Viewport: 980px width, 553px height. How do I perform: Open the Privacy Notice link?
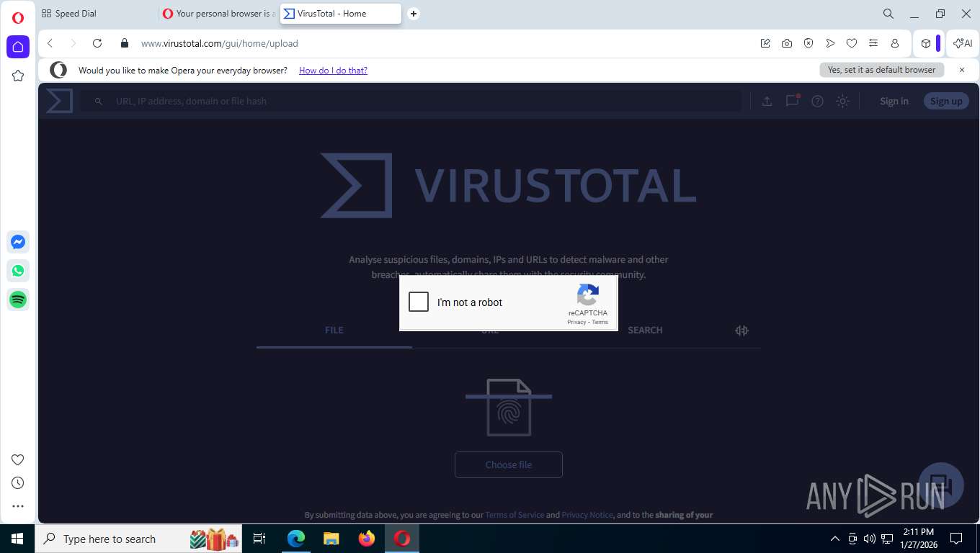point(587,515)
